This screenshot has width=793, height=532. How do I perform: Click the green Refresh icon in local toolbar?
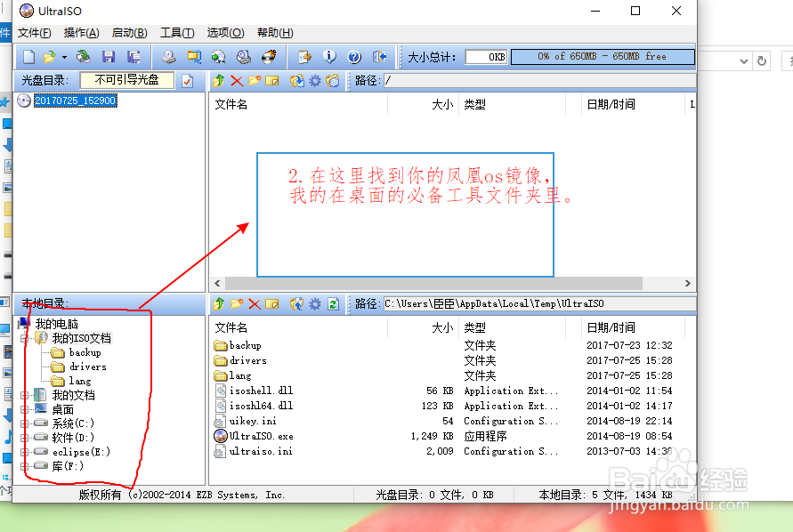point(333,304)
